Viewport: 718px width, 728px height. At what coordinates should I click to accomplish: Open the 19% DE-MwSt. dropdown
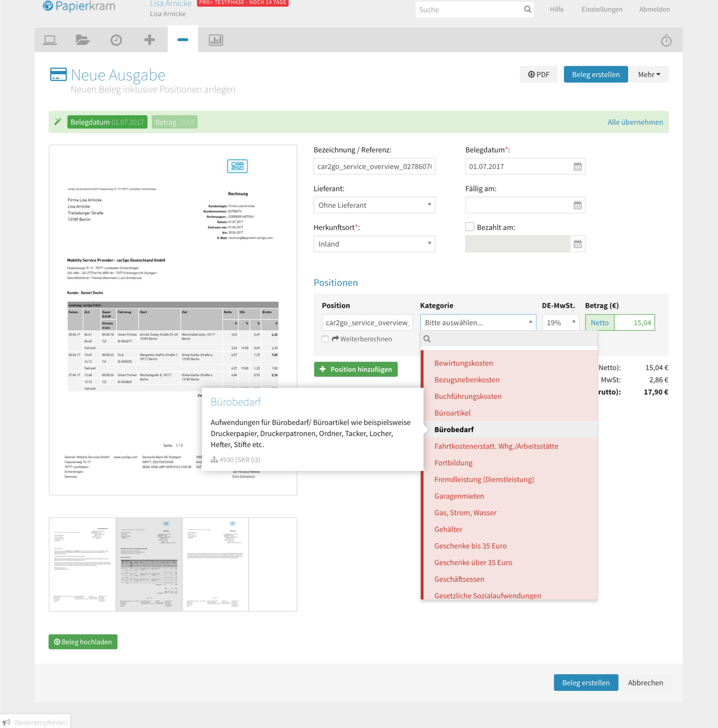(x=560, y=322)
